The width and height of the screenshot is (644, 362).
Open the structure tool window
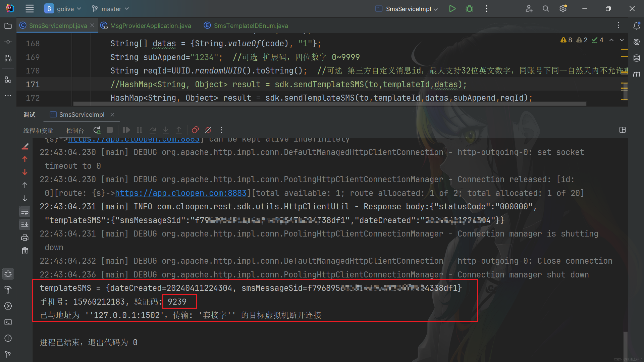8,80
